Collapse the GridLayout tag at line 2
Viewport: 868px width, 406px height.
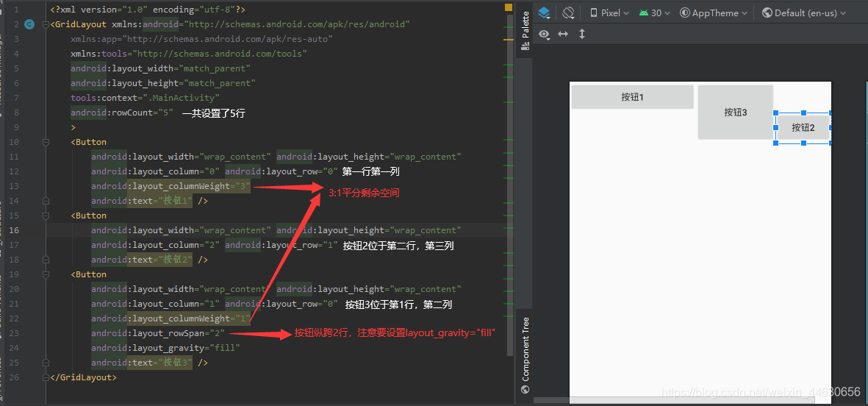(46, 24)
